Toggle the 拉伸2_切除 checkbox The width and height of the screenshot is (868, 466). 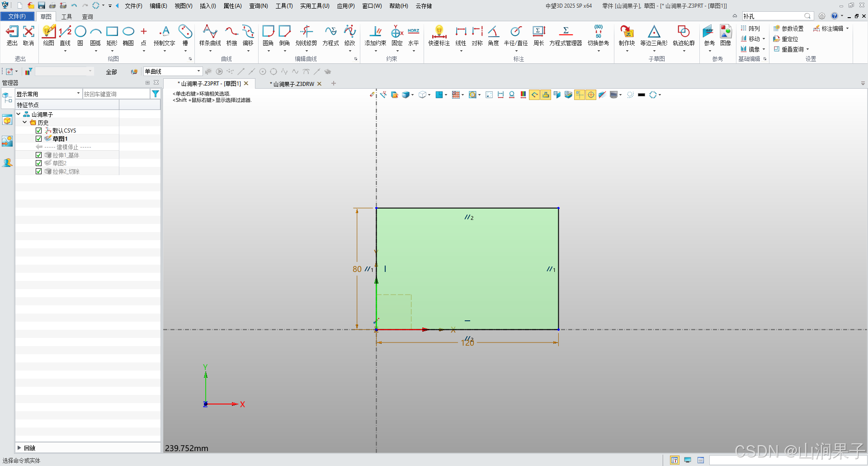(39, 171)
